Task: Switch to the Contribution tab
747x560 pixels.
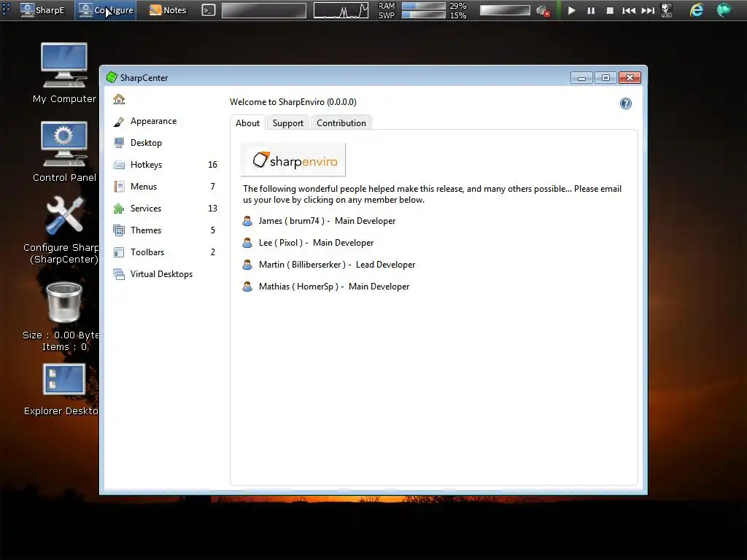Action: (x=341, y=122)
